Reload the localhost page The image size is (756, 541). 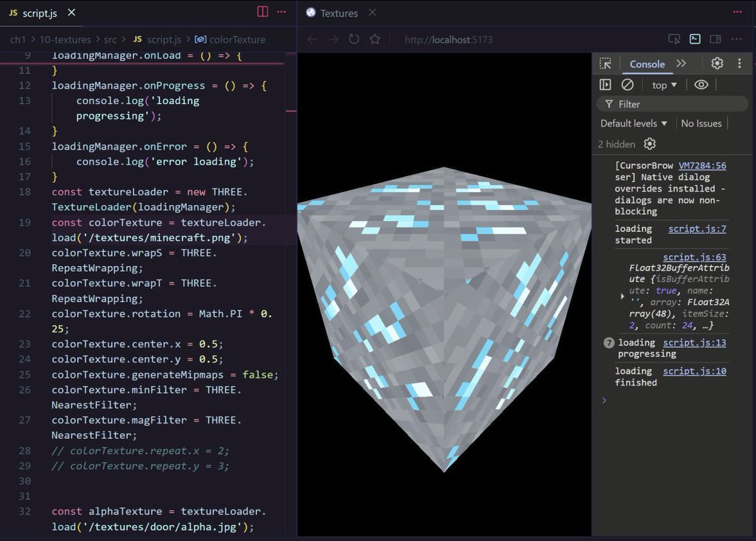[354, 39]
